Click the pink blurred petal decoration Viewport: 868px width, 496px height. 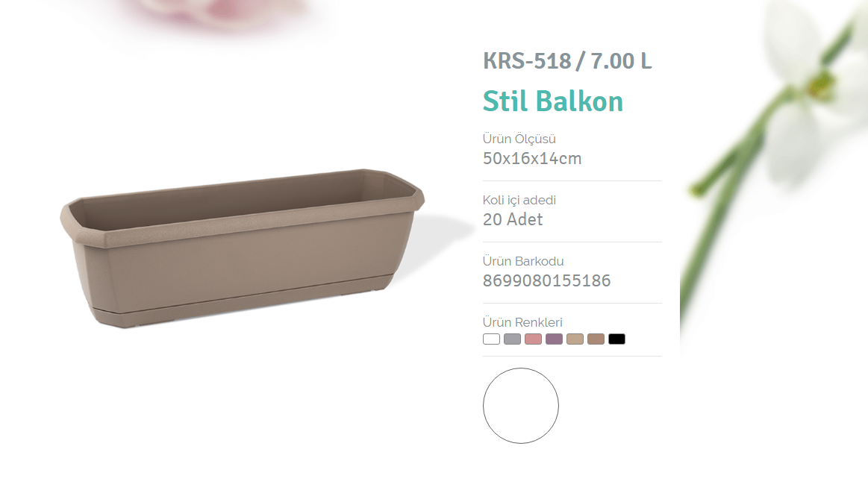(219, 14)
